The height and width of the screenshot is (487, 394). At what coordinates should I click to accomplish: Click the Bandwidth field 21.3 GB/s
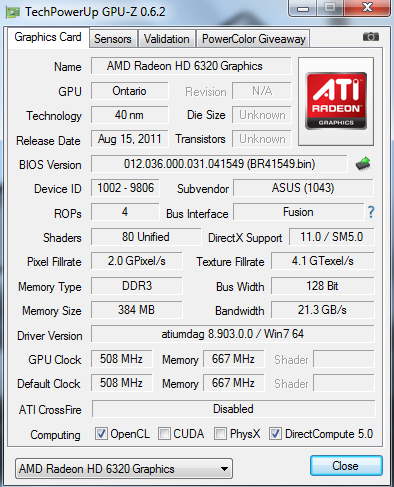(x=323, y=310)
